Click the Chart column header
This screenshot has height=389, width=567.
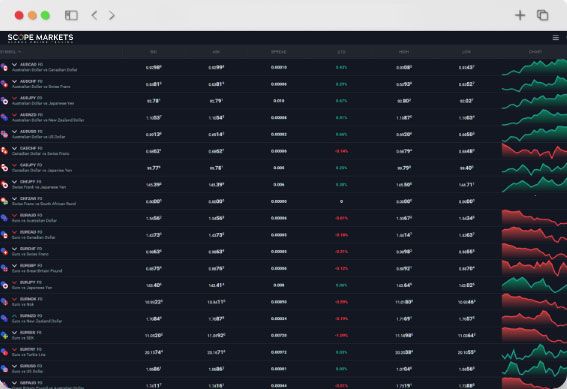tap(535, 52)
